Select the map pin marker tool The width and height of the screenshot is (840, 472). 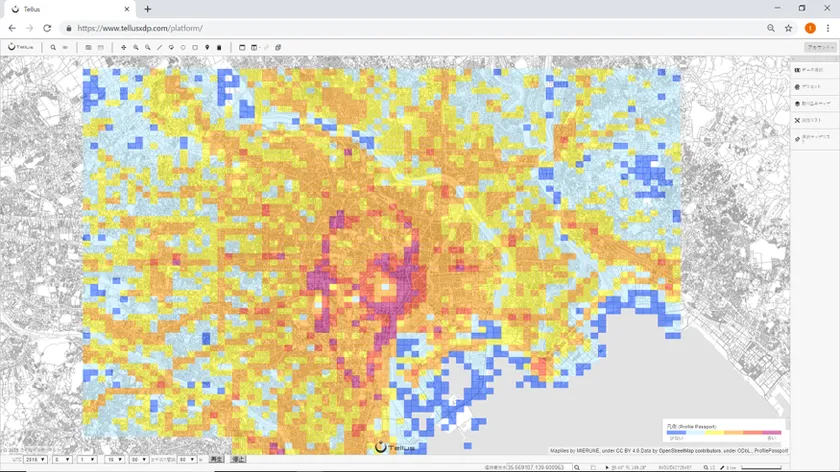pos(207,47)
